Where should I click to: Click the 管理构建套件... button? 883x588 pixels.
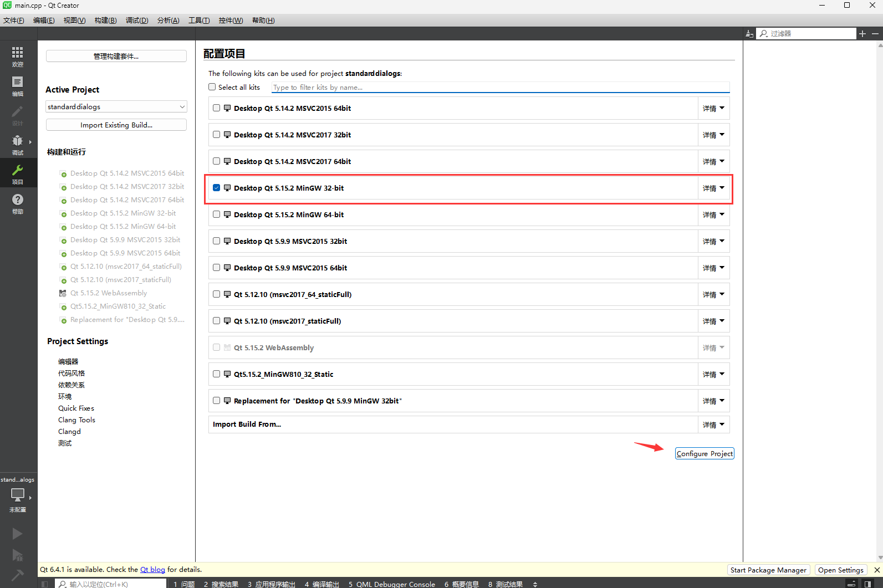pyautogui.click(x=116, y=56)
